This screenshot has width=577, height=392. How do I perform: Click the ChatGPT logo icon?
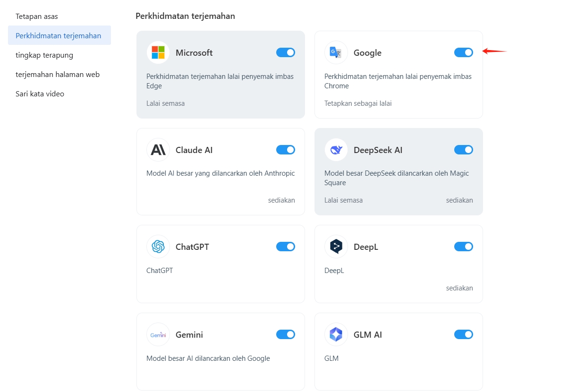click(x=158, y=247)
